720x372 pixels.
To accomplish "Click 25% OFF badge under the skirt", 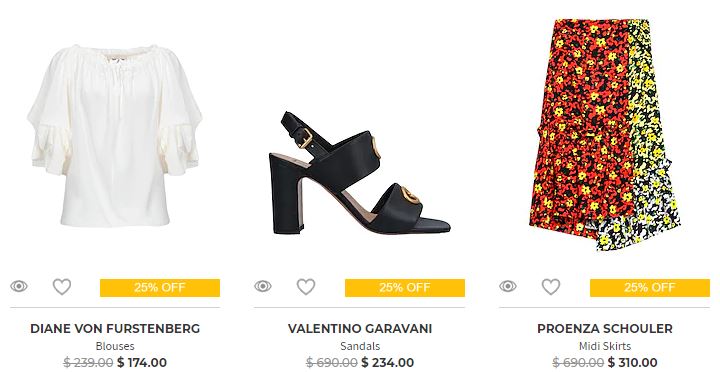I will point(650,288).
